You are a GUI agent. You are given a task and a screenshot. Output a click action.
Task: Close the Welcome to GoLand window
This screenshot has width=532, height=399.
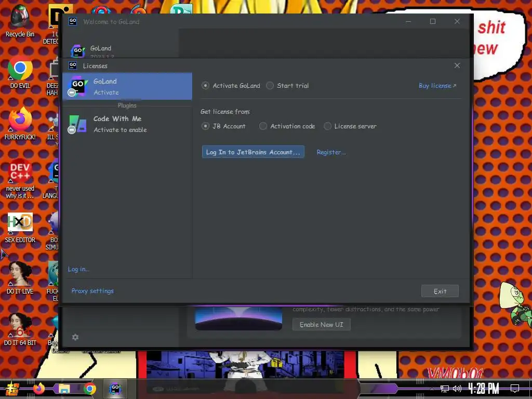pyautogui.click(x=457, y=21)
